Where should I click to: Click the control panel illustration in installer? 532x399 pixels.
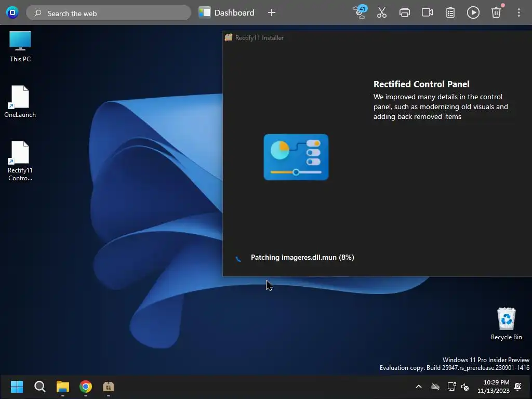click(296, 157)
